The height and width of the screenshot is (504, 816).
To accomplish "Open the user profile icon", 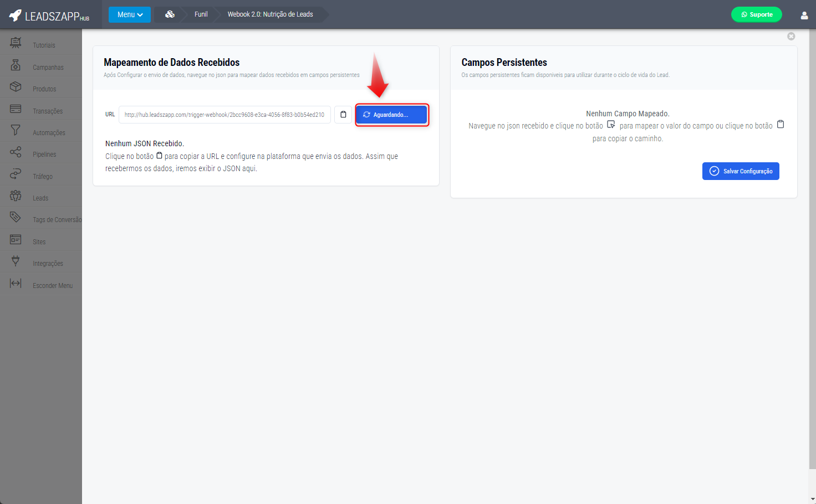I will (x=804, y=16).
